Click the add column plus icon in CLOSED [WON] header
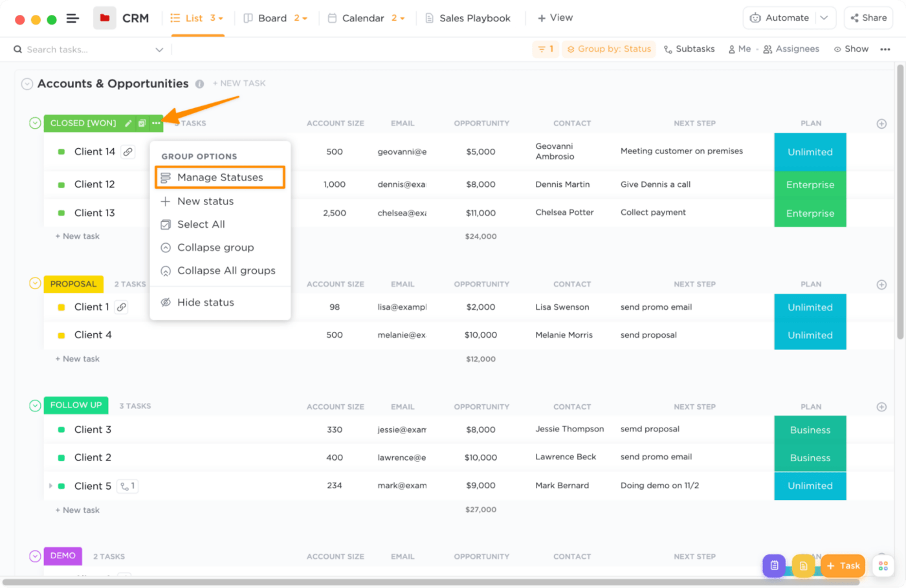906x588 pixels. 881,124
